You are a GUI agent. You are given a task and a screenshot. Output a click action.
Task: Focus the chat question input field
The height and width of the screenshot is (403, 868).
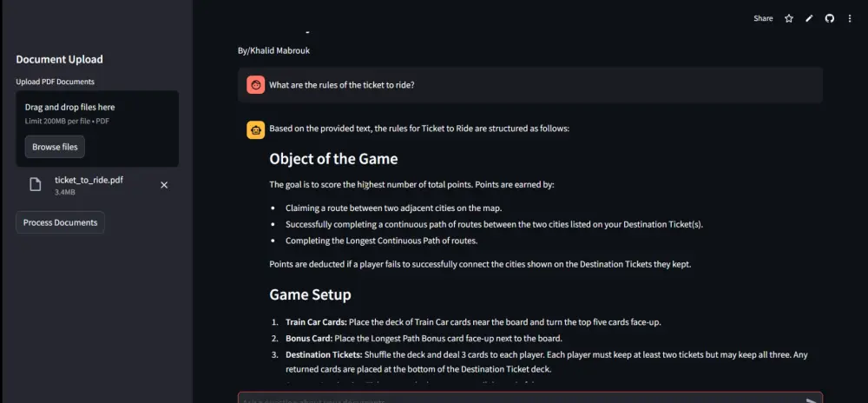521,400
